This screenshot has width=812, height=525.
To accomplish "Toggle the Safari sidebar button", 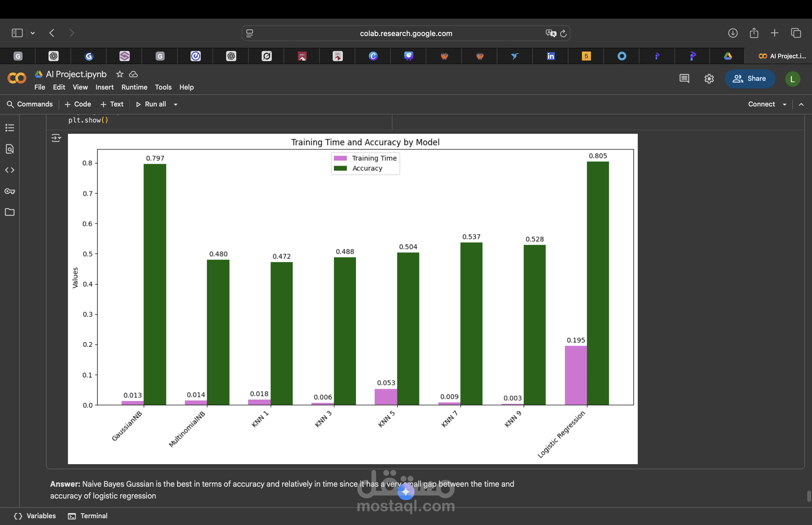I will (x=17, y=33).
